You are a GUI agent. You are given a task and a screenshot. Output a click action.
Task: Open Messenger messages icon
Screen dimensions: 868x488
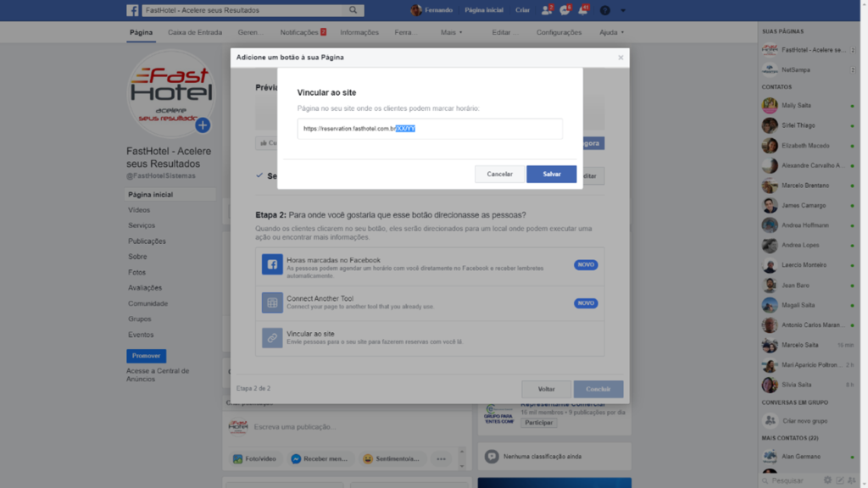[565, 10]
